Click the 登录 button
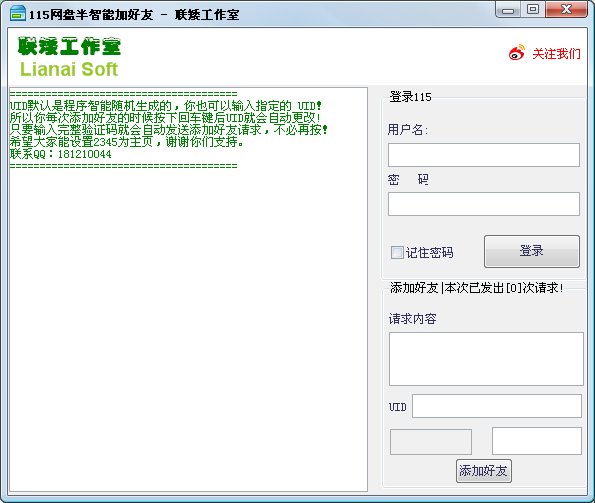The width and height of the screenshot is (595, 503). click(x=532, y=251)
